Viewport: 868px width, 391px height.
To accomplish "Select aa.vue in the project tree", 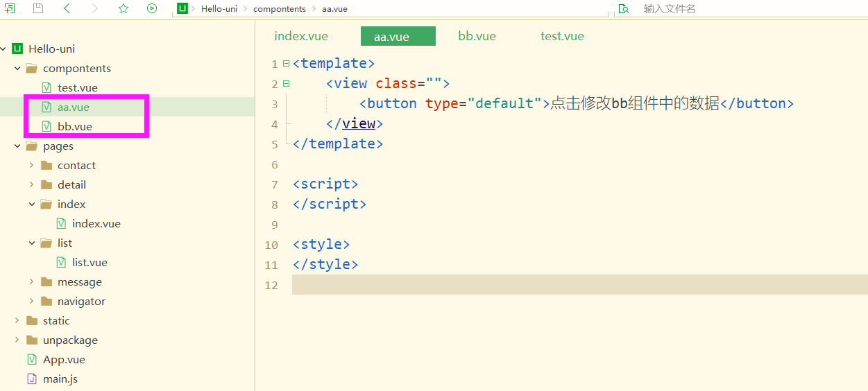I will click(x=74, y=107).
